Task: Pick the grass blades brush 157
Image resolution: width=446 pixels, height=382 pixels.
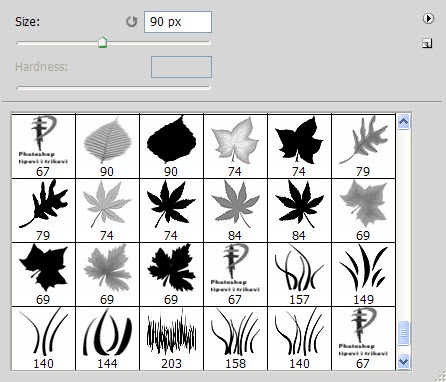Action: tap(299, 274)
